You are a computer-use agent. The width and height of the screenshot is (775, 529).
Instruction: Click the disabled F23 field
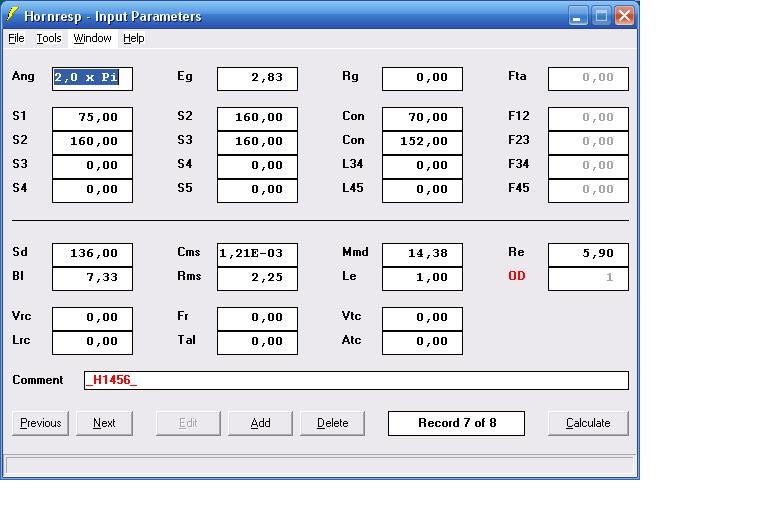click(x=588, y=142)
